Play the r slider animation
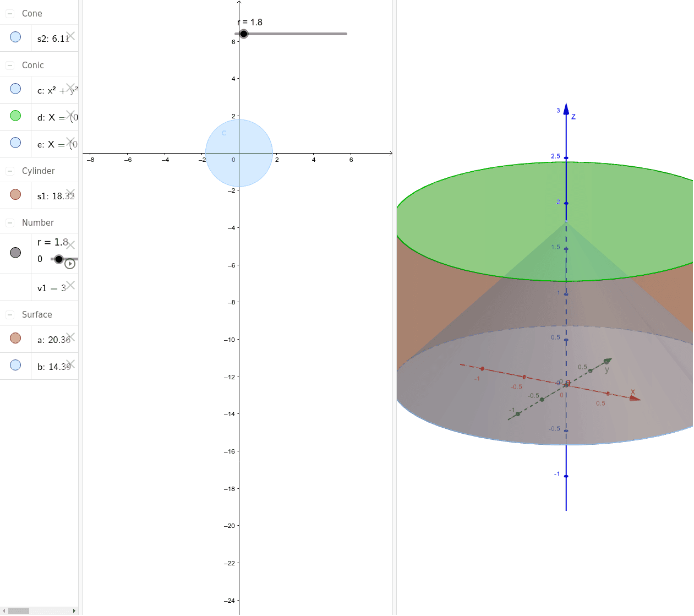The image size is (694, 616). click(70, 264)
